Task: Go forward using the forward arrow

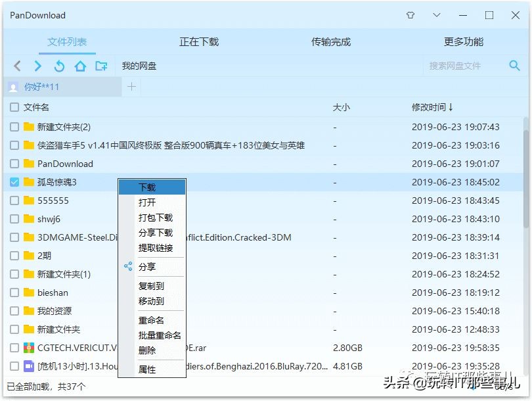Action: [38, 66]
